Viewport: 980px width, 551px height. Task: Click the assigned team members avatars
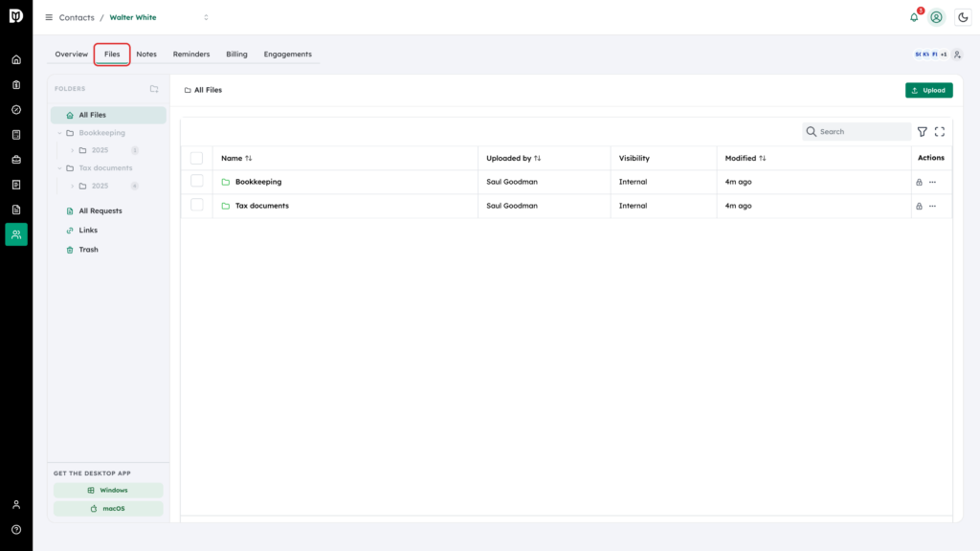[930, 55]
